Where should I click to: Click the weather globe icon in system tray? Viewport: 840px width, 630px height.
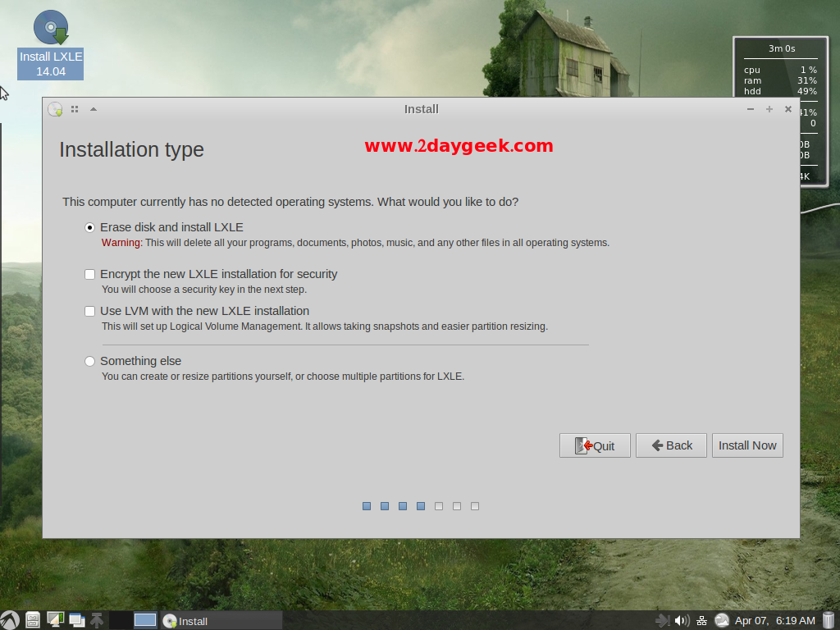pos(722,620)
